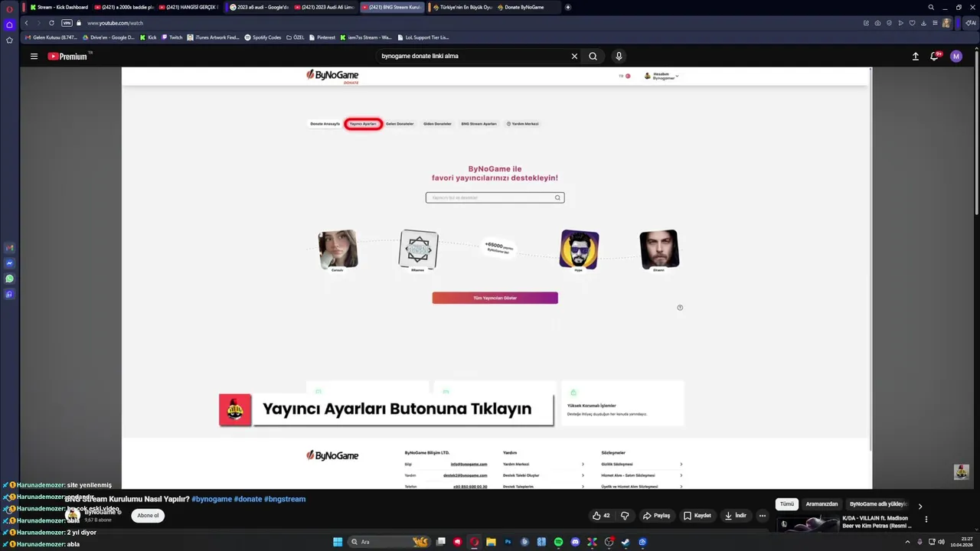Open the Spotify Codes bookmark
The width and height of the screenshot is (980, 551).
[263, 37]
